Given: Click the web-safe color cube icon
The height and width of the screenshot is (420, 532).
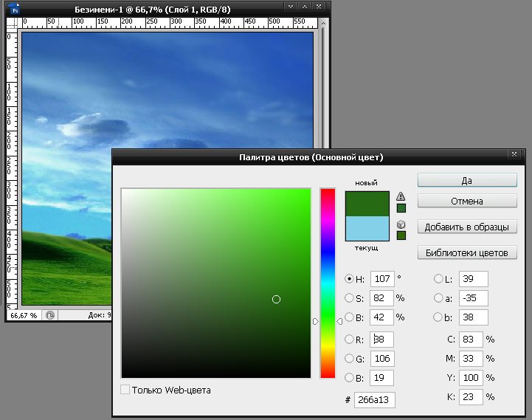Looking at the screenshot, I should point(401,224).
